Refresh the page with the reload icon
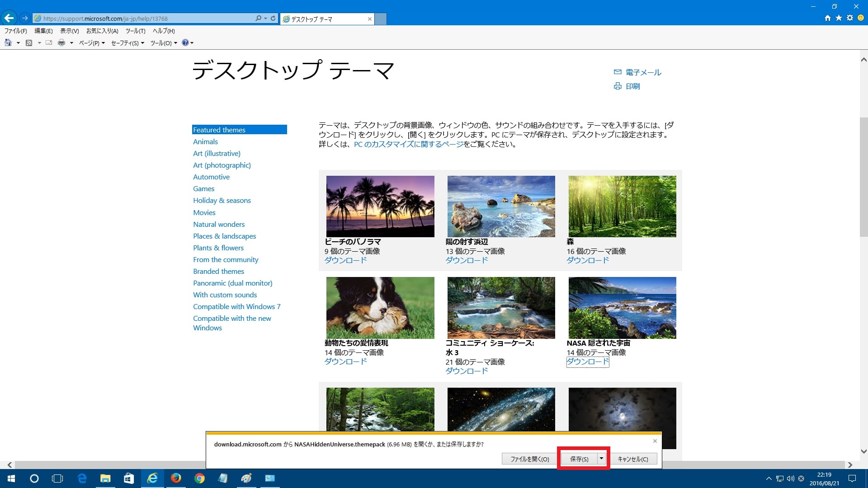Viewport: 868px width, 488px height. (273, 19)
